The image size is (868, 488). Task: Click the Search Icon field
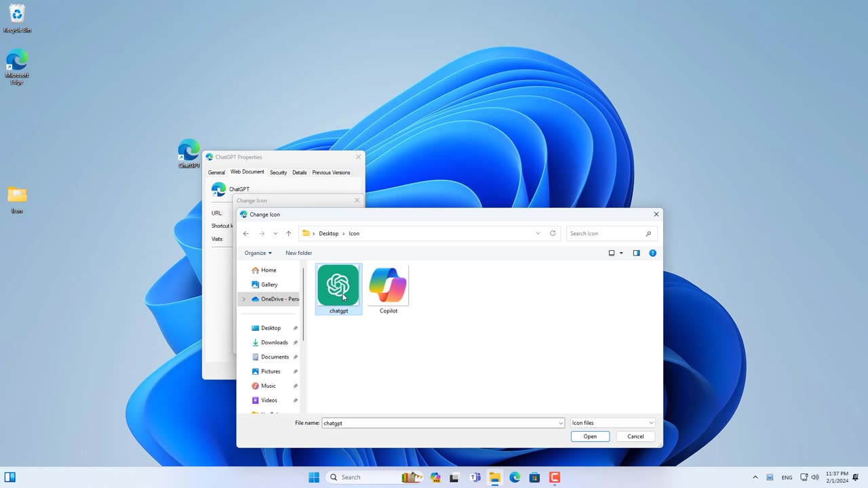[611, 233]
